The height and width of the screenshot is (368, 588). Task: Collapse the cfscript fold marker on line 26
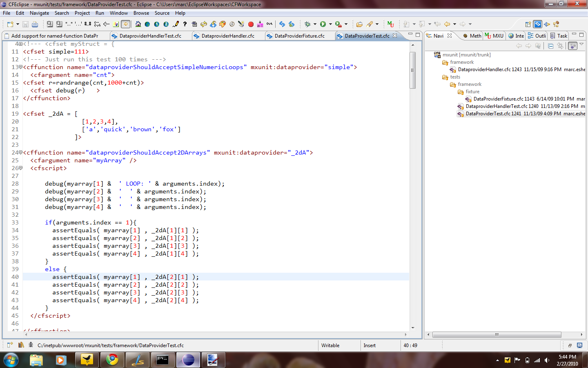(21, 168)
